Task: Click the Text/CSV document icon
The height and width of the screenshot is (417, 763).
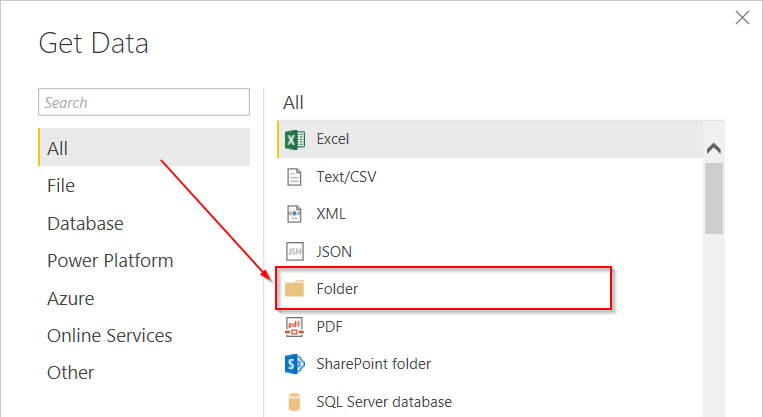Action: (x=294, y=177)
